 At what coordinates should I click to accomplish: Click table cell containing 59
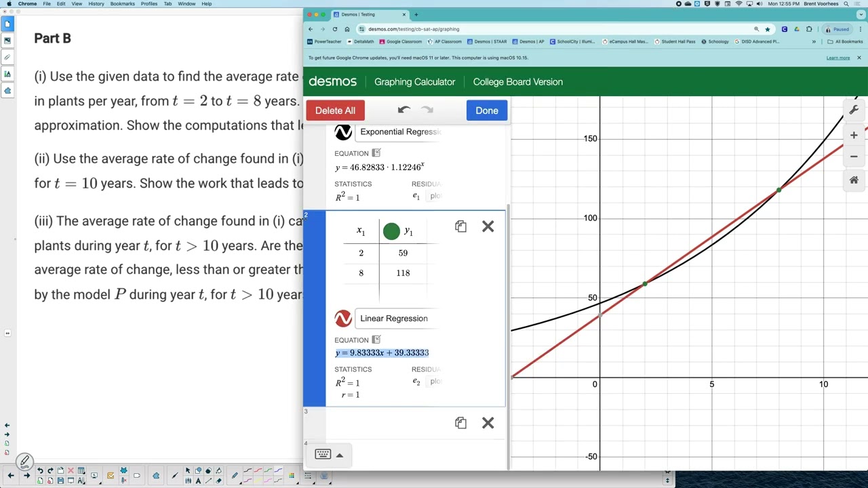(x=403, y=253)
